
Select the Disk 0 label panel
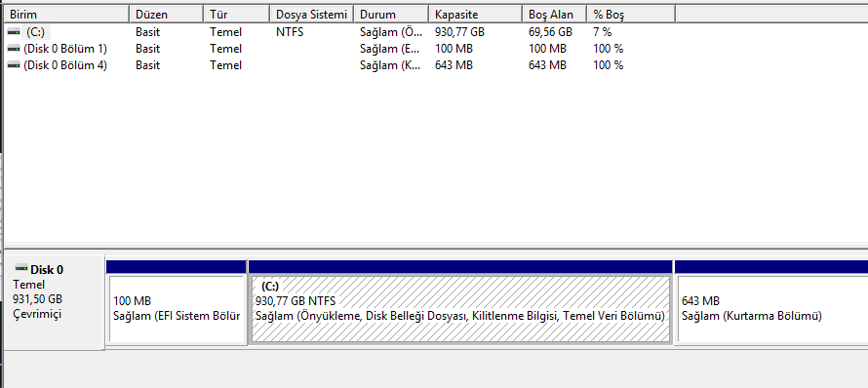(54, 302)
